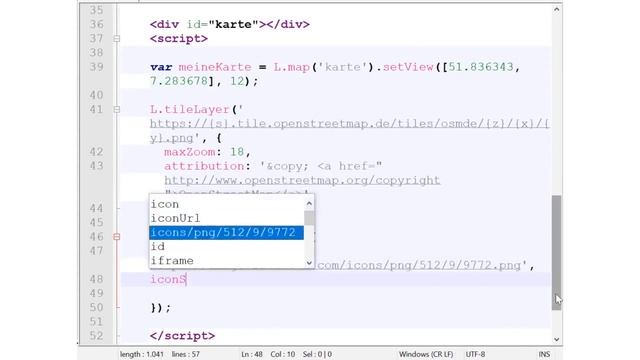Click 'lines : 57' in status bar

(186, 354)
